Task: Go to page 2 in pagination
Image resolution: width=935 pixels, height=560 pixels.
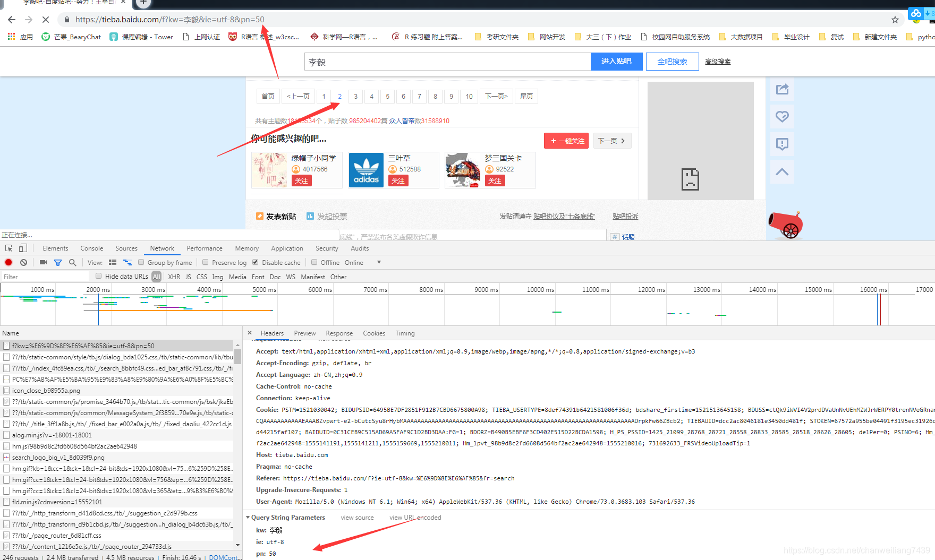Action: (x=339, y=96)
